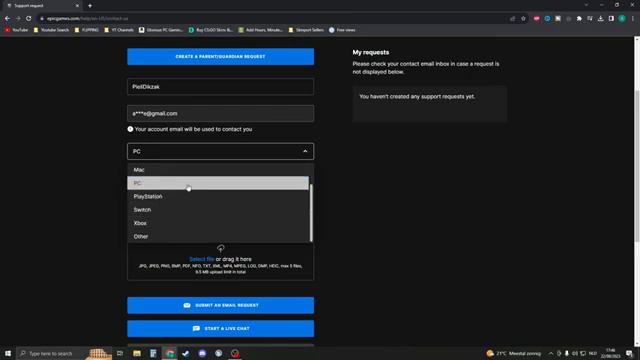Click the Select file upload link
The width and height of the screenshot is (640, 360).
coord(201,259)
